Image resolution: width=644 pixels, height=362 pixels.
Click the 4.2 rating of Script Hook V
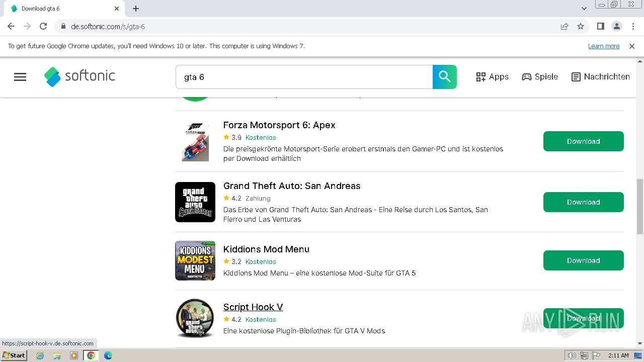(x=236, y=320)
